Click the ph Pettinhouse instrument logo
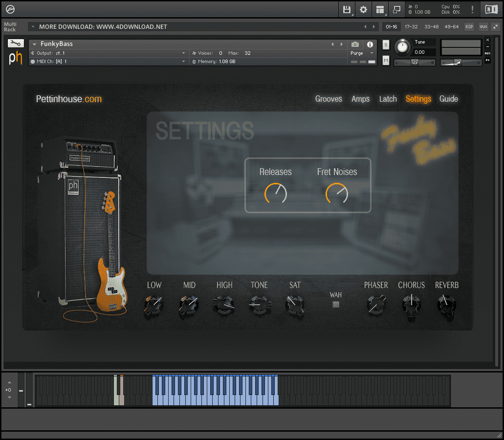Viewport: 504px width, 440px height. (x=16, y=58)
